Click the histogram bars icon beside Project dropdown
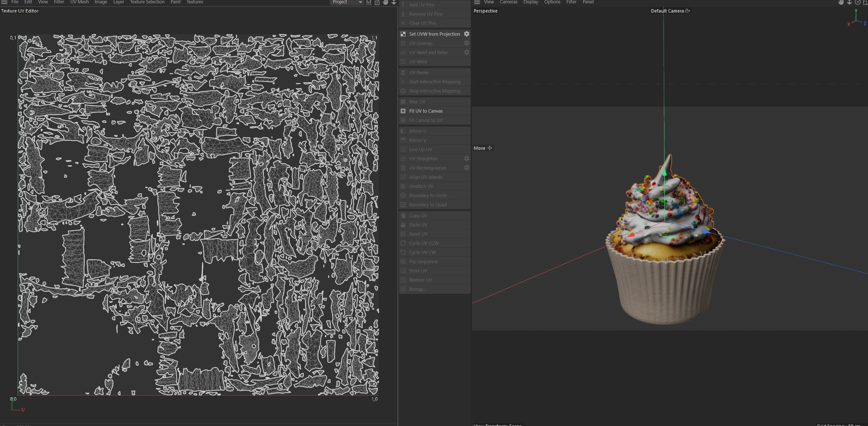Viewport: 868px width, 426px height. click(x=369, y=2)
